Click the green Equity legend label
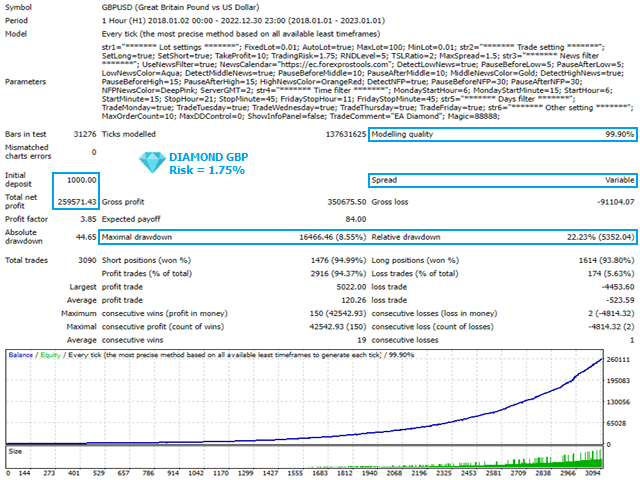This screenshot has width=640, height=480. tap(50, 355)
